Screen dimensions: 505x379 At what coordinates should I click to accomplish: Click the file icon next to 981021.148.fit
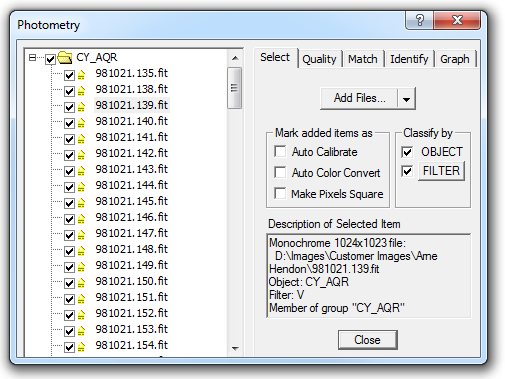point(81,251)
